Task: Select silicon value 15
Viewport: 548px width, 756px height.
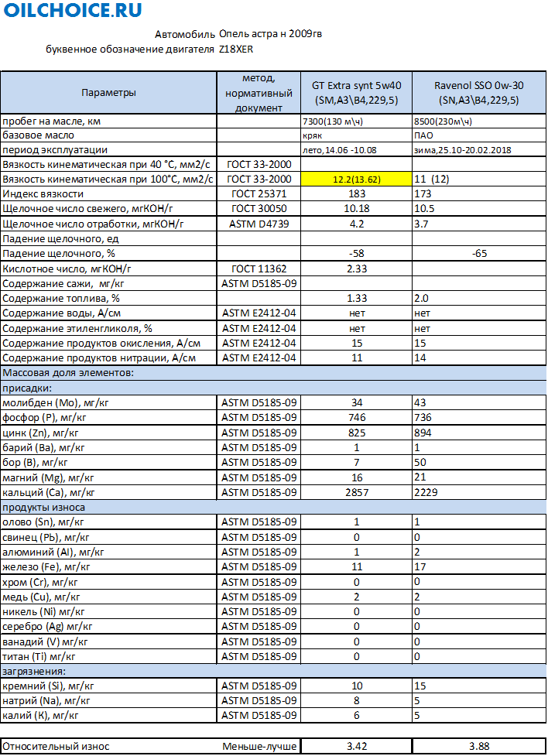Action: coord(420,686)
